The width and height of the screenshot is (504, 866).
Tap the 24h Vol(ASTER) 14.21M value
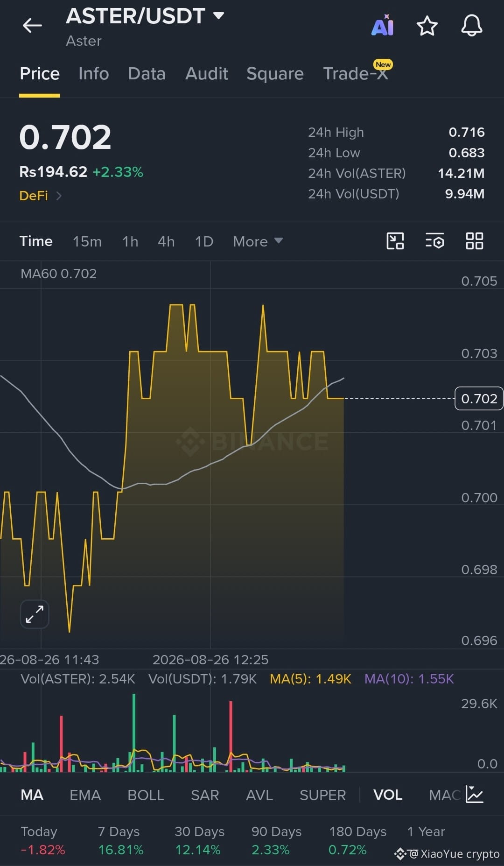tap(461, 173)
